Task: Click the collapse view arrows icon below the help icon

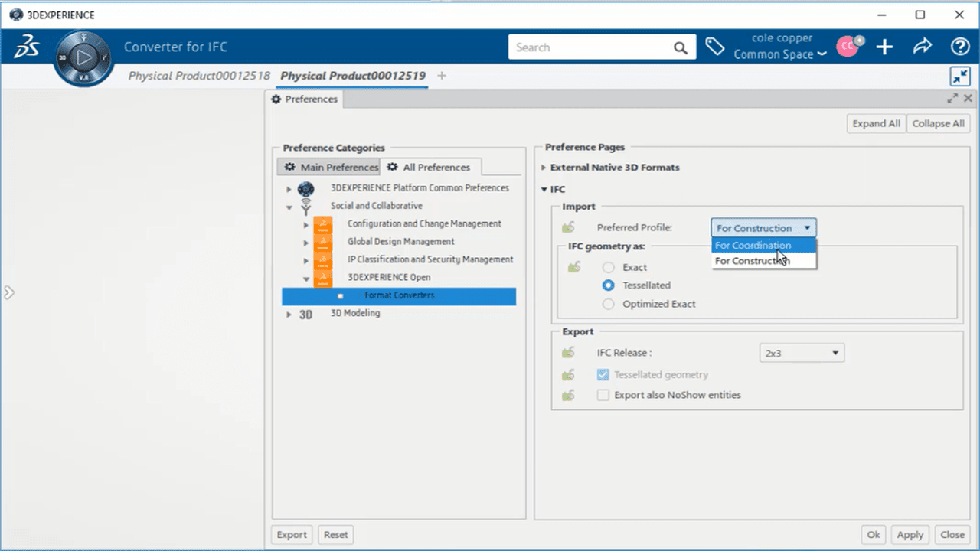Action: pos(960,77)
